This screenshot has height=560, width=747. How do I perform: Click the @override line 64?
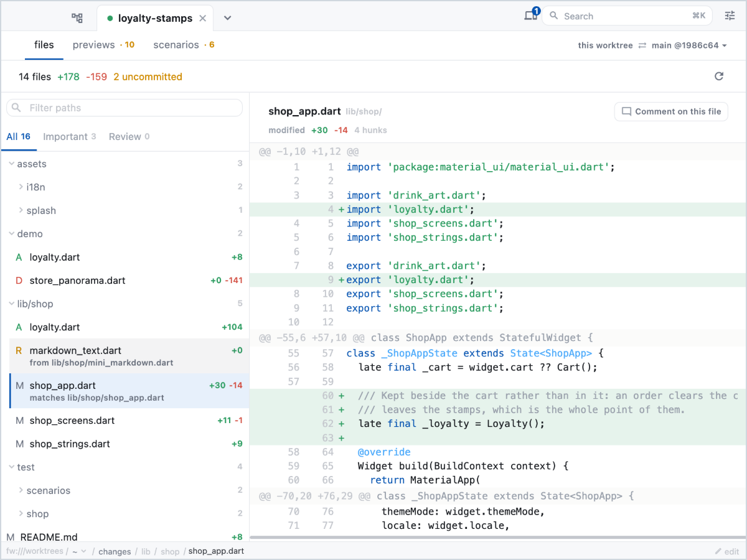pos(498,452)
